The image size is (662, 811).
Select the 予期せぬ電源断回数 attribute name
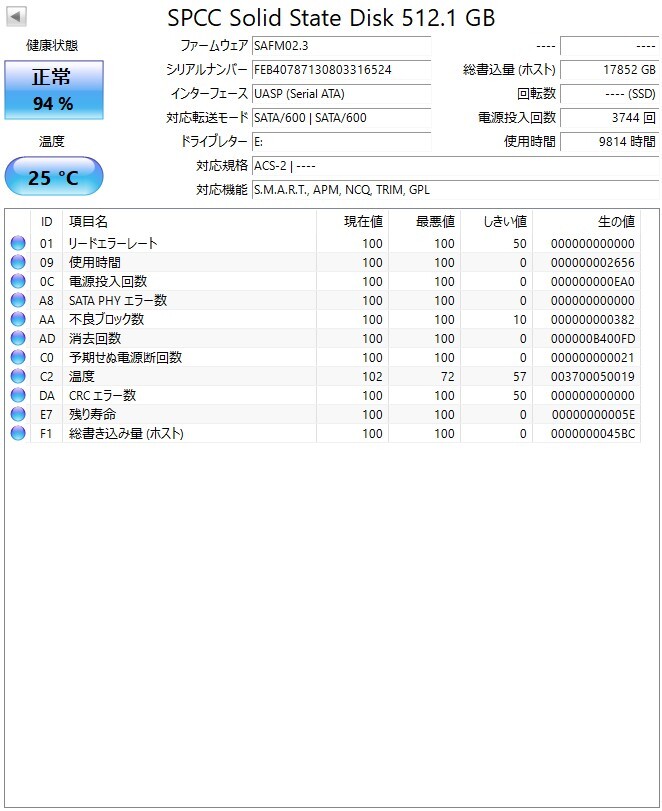[125, 357]
